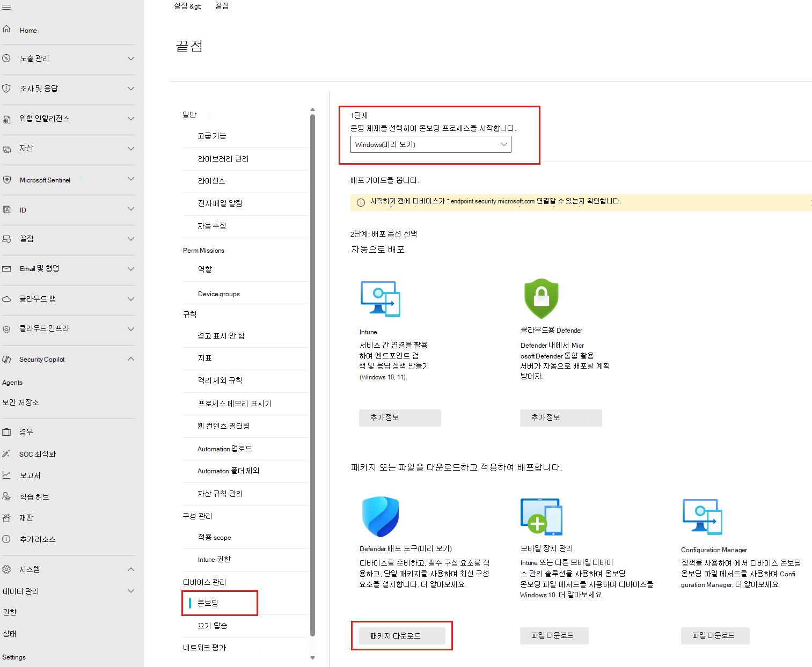Click the 설정 breadcrumb link
Screen dimensions: 812x667
181,6
